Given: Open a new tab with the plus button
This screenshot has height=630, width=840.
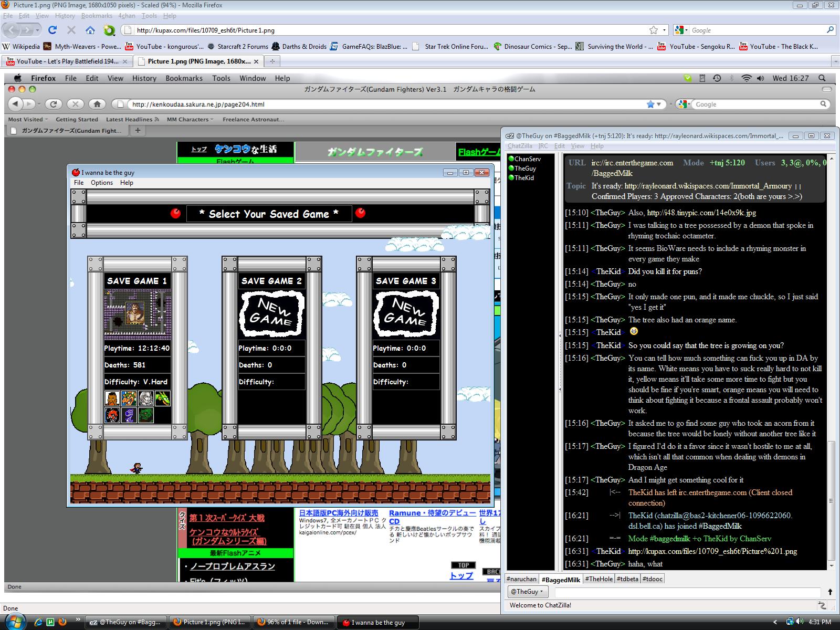Looking at the screenshot, I should pos(272,61).
